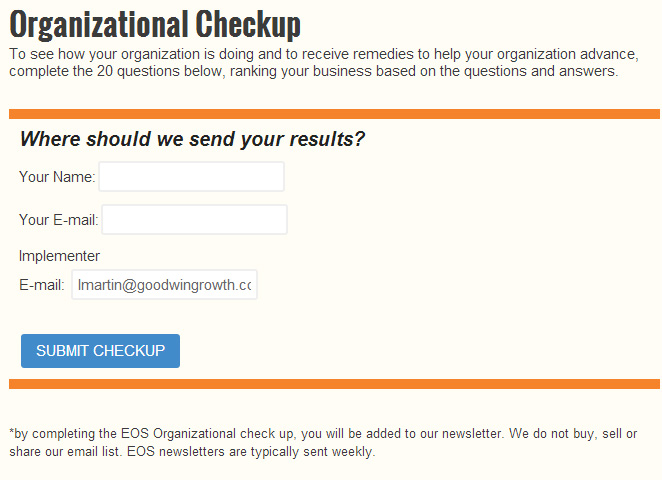662x480 pixels.
Task: Click the footnote line starting "*by completing the EOS"
Action: pyautogui.click(x=323, y=434)
